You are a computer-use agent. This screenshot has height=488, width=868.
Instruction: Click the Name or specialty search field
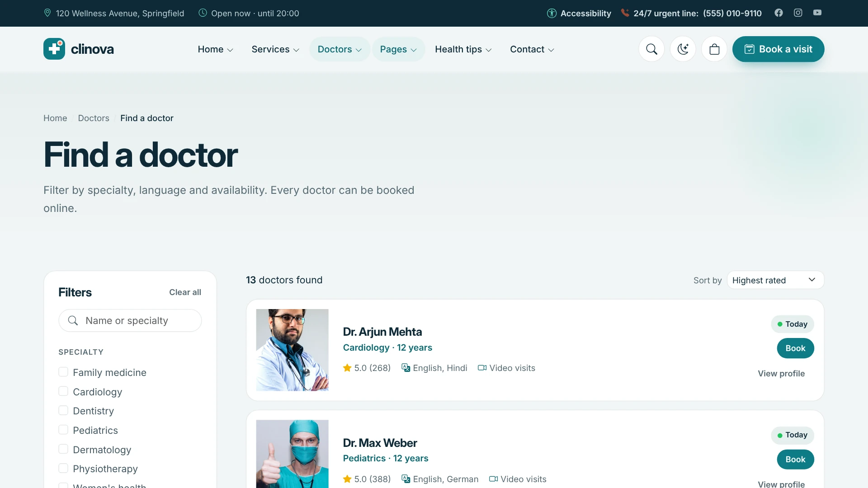[x=130, y=320]
